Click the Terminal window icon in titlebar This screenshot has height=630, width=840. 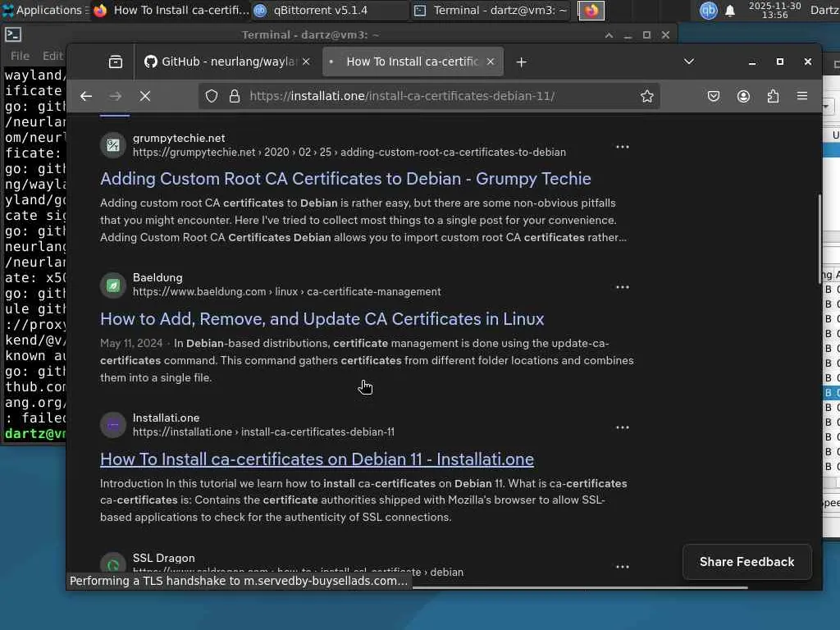[13, 34]
